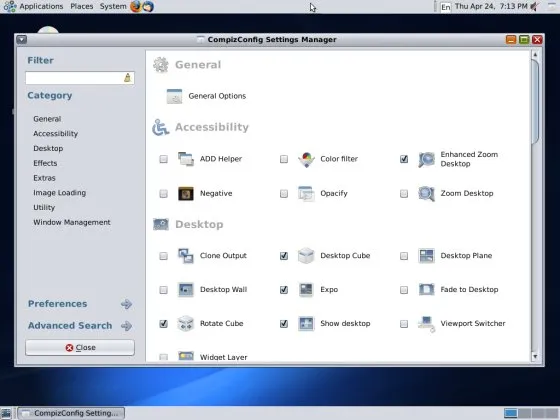Open the Applications menu
Viewport: 560px width, 420px height.
[41, 6]
